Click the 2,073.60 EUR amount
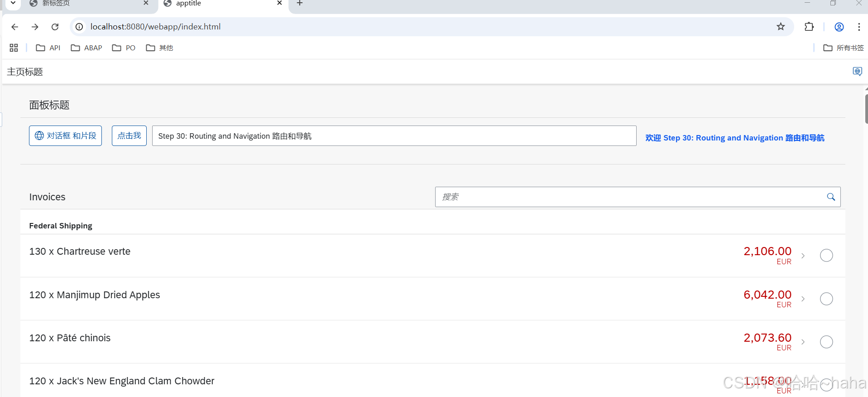The height and width of the screenshot is (397, 868). [767, 342]
